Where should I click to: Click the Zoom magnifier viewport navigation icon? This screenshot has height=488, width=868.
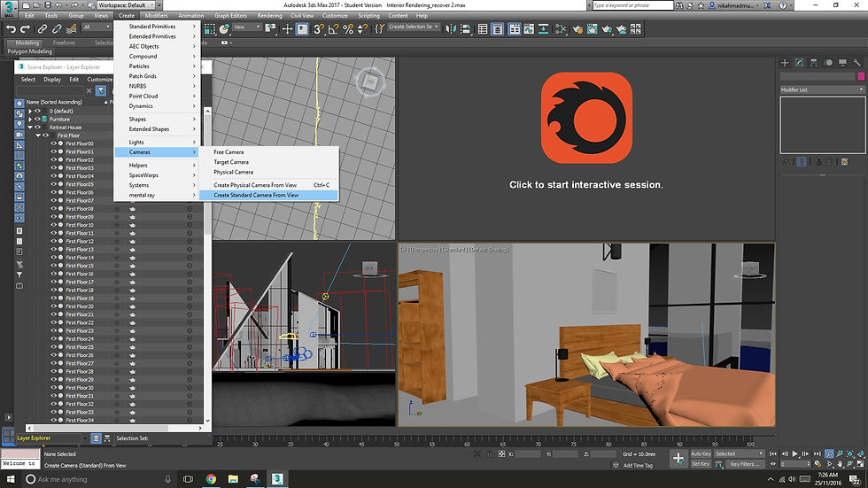point(829,453)
